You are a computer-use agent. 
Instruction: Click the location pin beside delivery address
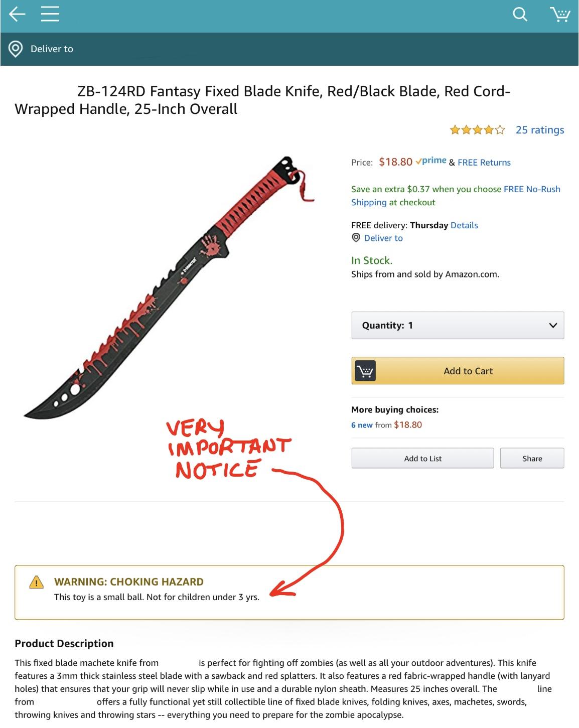[x=356, y=238]
